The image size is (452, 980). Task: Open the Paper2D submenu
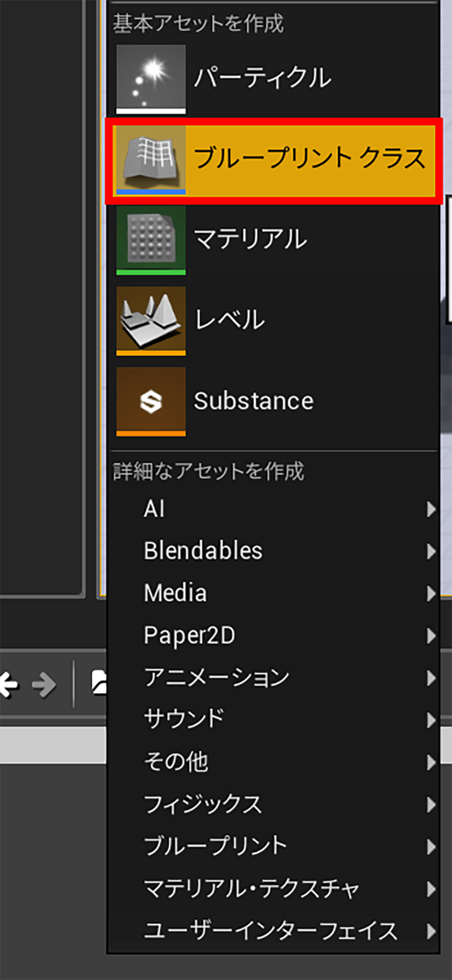(274, 636)
